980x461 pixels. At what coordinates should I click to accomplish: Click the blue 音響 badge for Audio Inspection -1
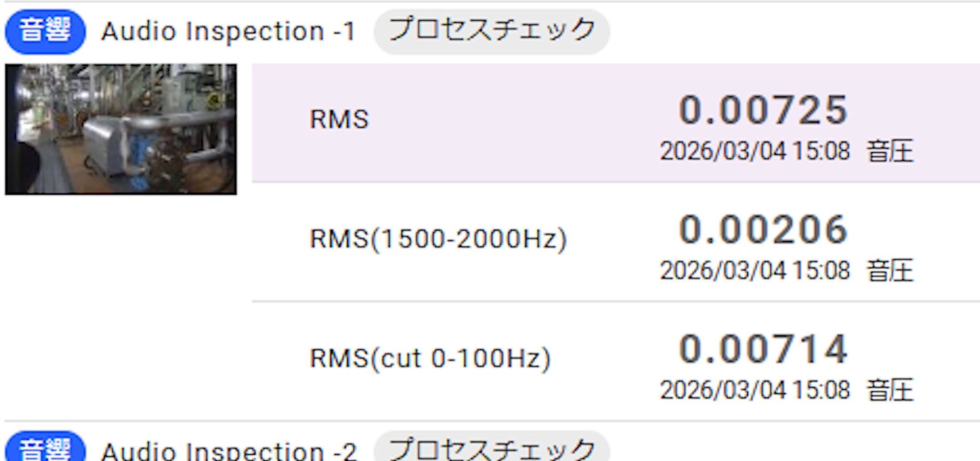click(x=45, y=31)
